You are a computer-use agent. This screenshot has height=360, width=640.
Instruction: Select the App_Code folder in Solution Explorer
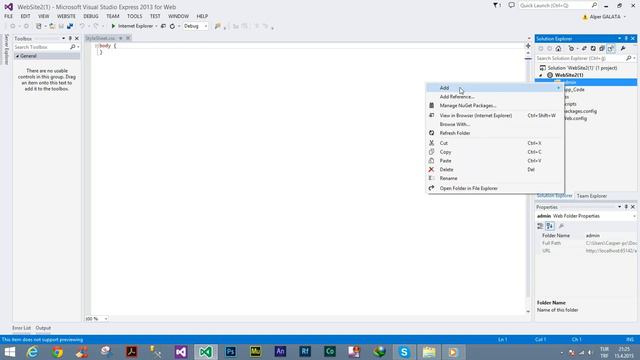coord(574,89)
